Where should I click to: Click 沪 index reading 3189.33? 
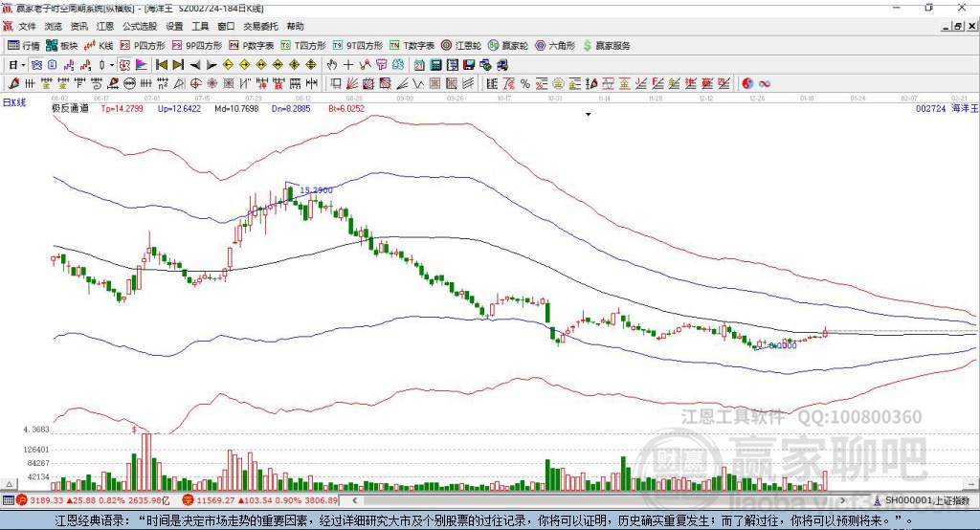[46, 500]
